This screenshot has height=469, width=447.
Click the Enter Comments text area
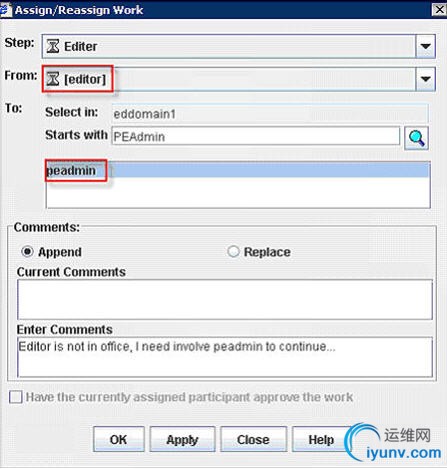[x=225, y=357]
